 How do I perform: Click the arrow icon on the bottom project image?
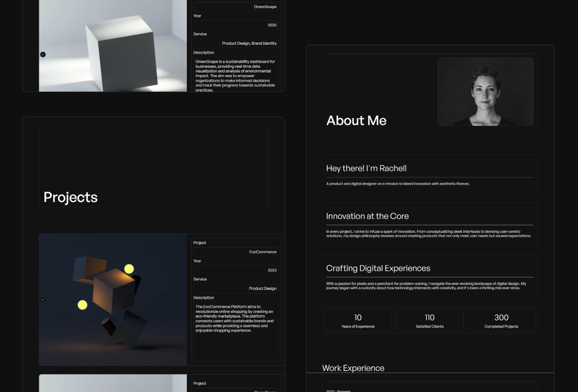43,388
